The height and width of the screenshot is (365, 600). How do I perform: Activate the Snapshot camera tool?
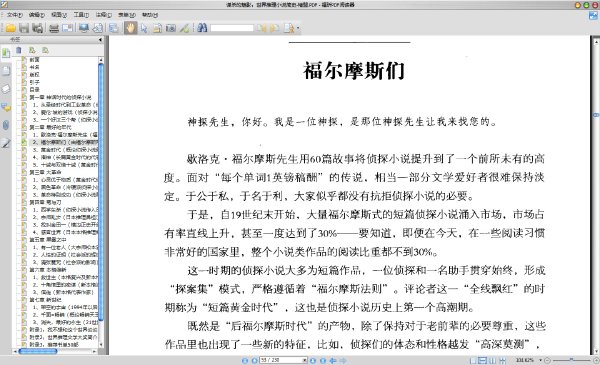171,28
